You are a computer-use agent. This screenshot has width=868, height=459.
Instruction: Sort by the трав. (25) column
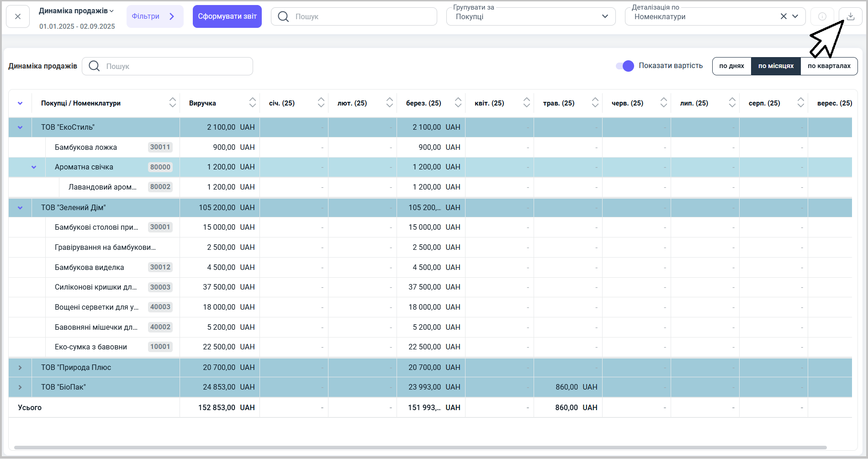[x=595, y=103]
